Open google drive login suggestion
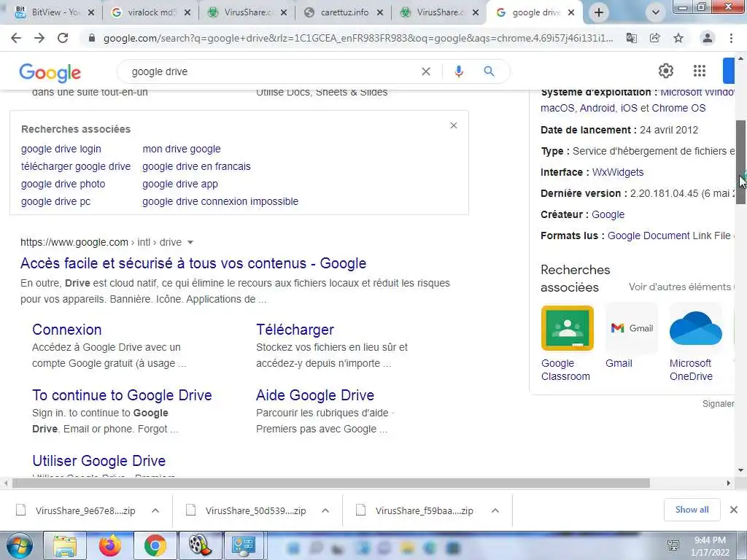This screenshot has width=747, height=560. [x=61, y=149]
